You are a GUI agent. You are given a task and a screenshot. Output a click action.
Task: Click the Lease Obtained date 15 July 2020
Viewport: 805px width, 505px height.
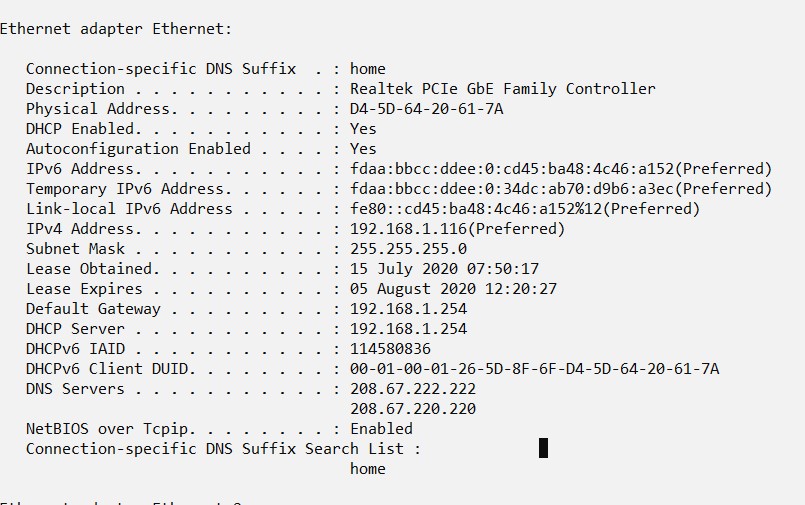(x=444, y=269)
